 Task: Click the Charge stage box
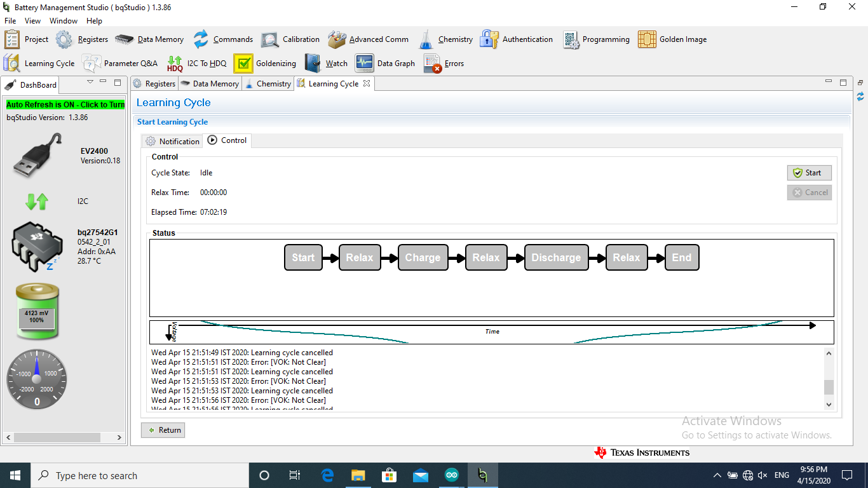(423, 257)
